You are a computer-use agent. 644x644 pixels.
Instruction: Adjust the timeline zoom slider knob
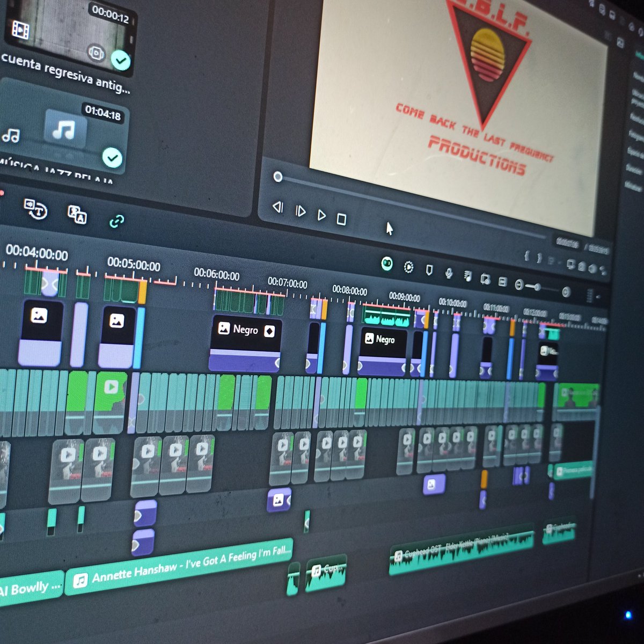(537, 287)
